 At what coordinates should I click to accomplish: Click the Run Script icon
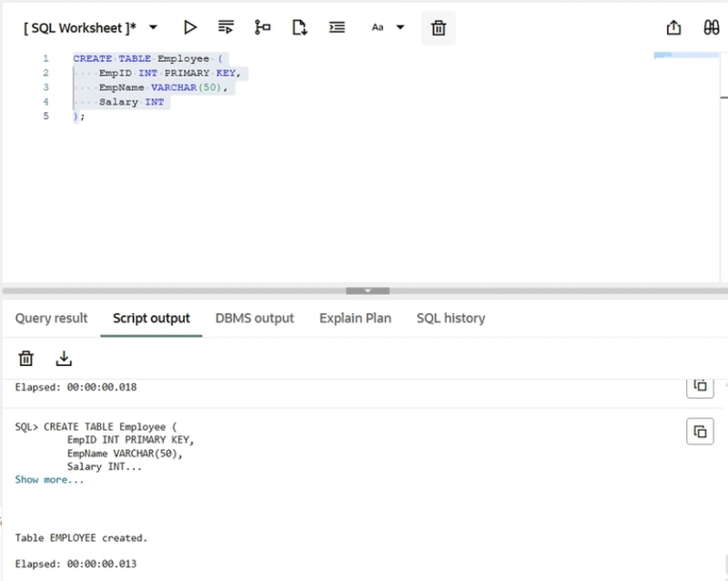click(227, 27)
